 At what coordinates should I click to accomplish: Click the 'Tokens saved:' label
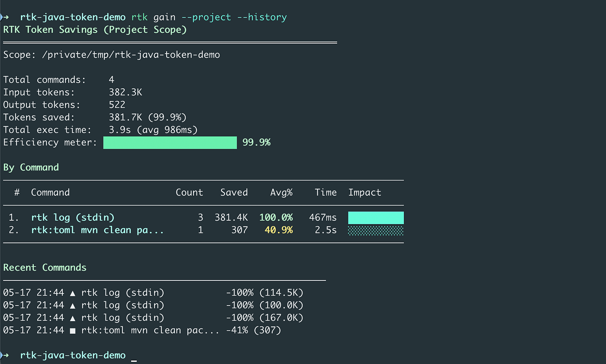[39, 117]
